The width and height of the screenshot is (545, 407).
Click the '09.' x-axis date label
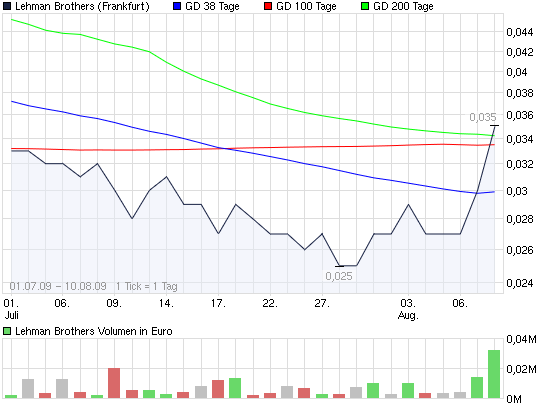[x=114, y=303]
